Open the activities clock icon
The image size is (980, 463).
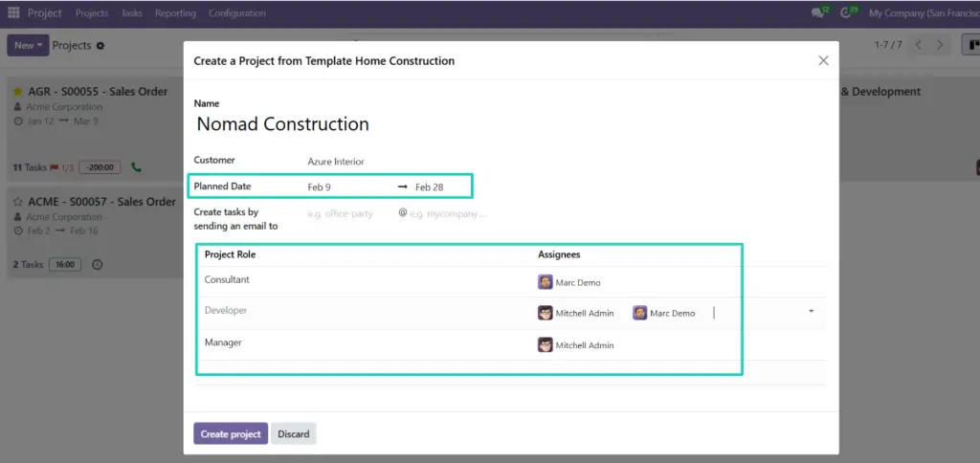click(848, 12)
